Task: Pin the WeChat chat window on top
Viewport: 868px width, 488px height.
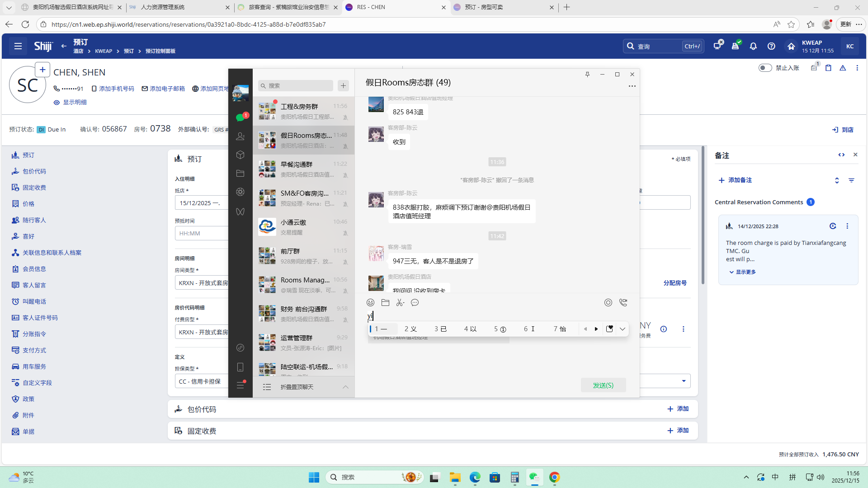Action: tap(587, 75)
